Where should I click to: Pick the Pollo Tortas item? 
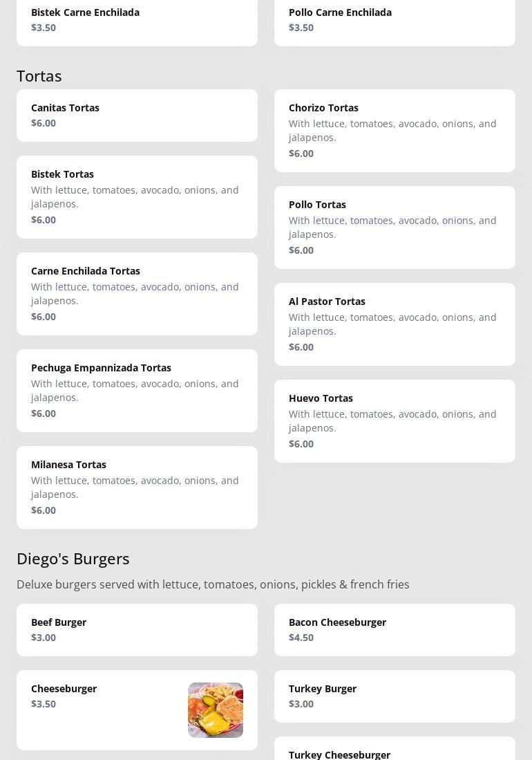[x=395, y=228]
